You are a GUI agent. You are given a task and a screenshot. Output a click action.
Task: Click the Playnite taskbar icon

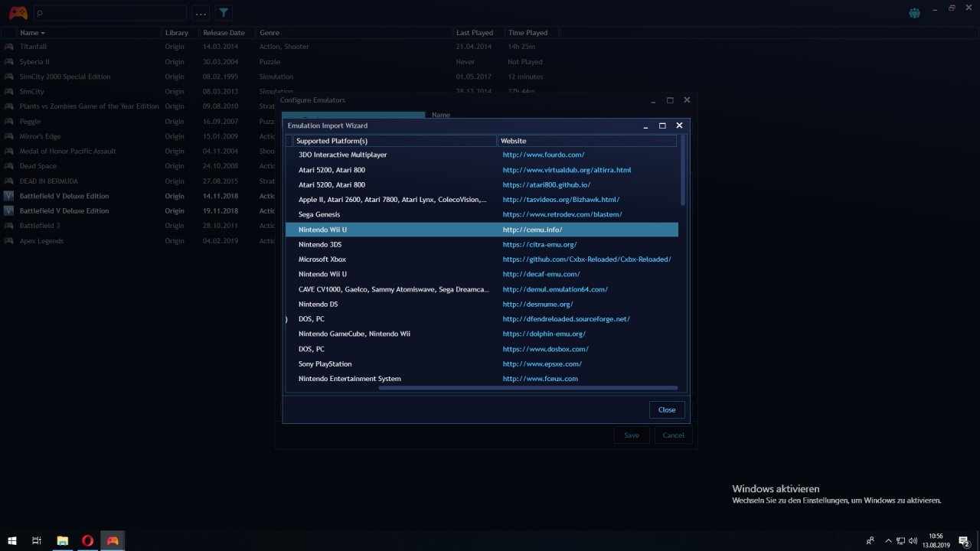(x=113, y=540)
